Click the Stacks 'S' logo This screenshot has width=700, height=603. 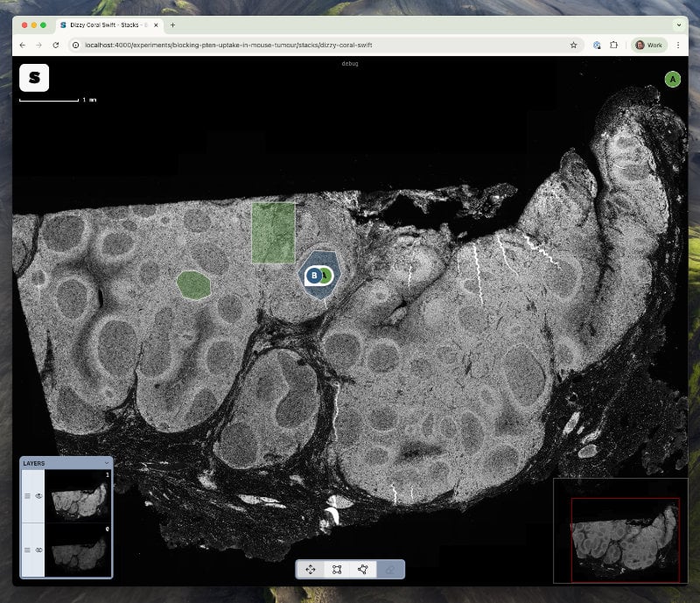(x=34, y=78)
